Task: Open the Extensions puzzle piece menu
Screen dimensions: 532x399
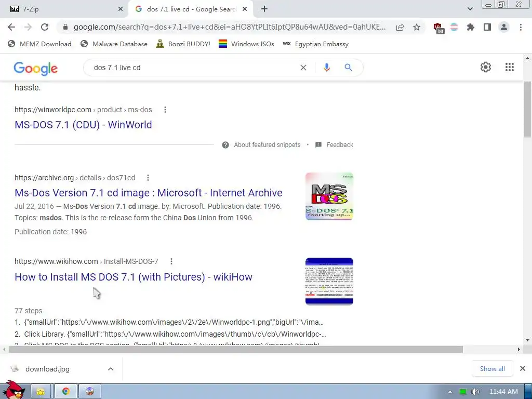Action: (470, 27)
